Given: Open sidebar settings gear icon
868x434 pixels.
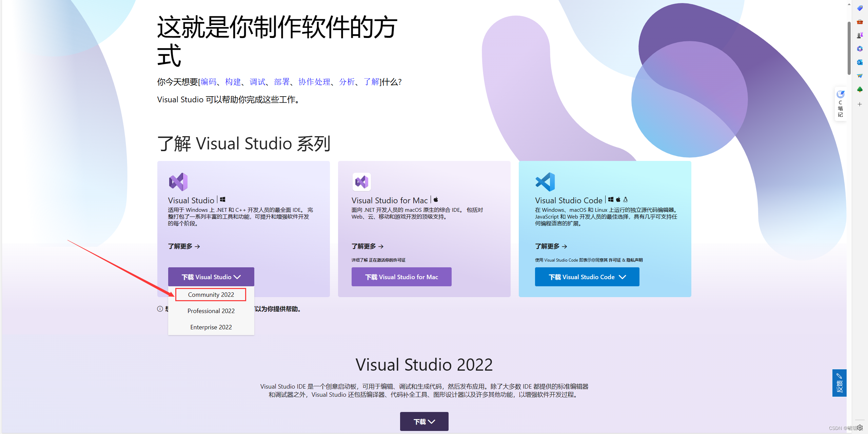Looking at the screenshot, I should coord(860,428).
